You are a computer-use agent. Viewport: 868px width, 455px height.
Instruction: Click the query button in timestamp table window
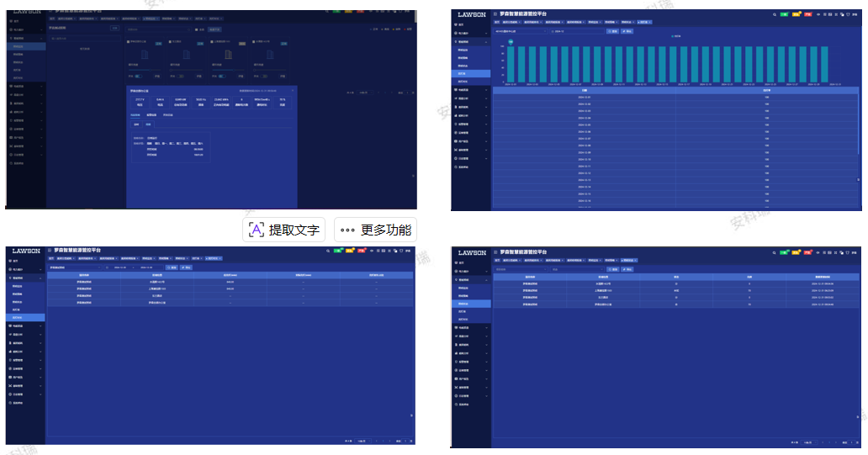coord(613,270)
